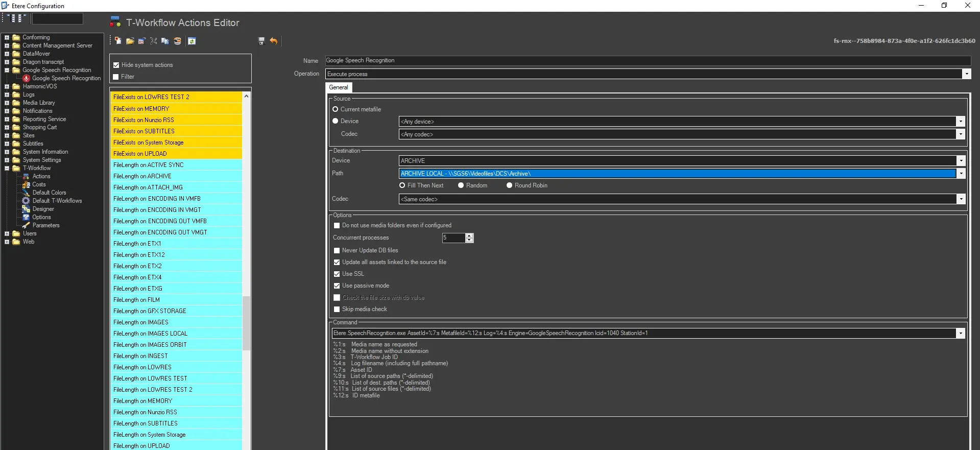This screenshot has width=980, height=450.
Task: Click the floppy disk save icon
Action: click(261, 41)
